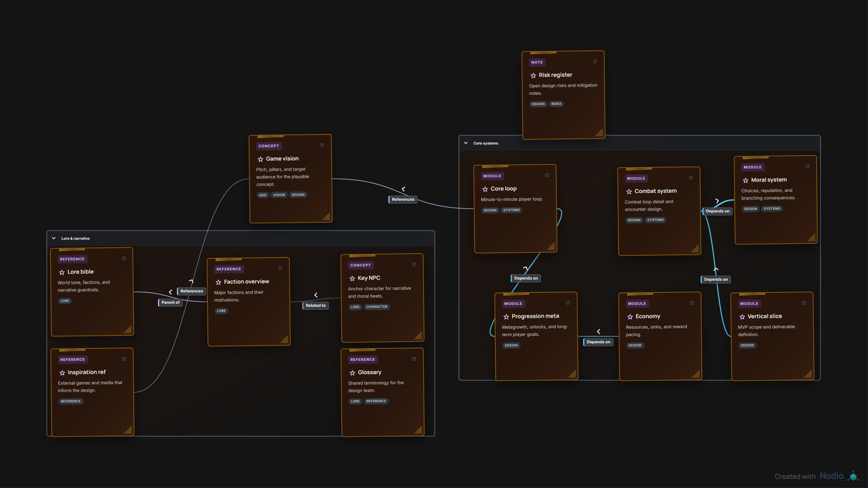The width and height of the screenshot is (868, 488).
Task: Open Game vision card external link icon
Action: [x=322, y=145]
